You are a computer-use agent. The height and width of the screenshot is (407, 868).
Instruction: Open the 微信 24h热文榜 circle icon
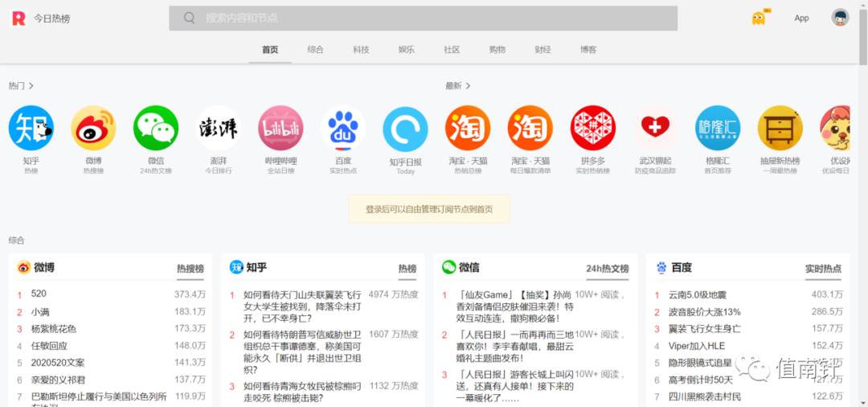(x=156, y=128)
